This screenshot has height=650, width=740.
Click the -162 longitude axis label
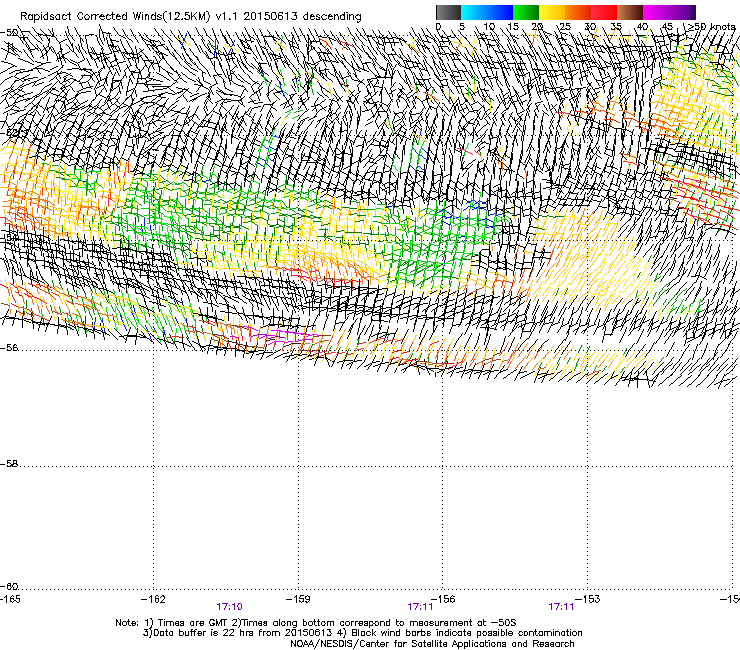click(153, 599)
